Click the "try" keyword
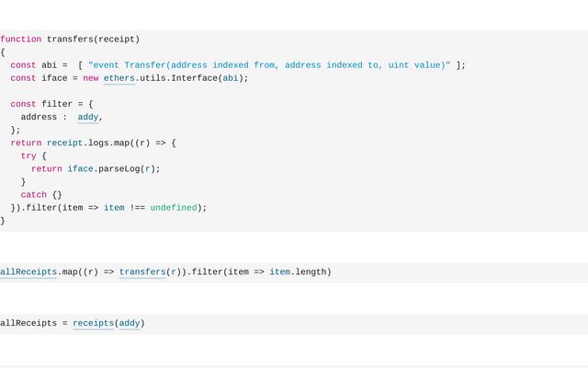588x368 pixels. tap(28, 155)
